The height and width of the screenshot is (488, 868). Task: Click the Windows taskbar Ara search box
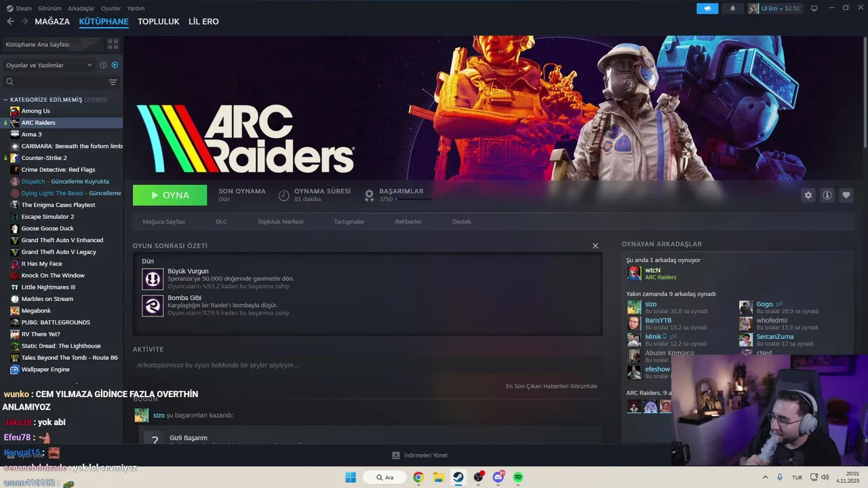(x=384, y=477)
